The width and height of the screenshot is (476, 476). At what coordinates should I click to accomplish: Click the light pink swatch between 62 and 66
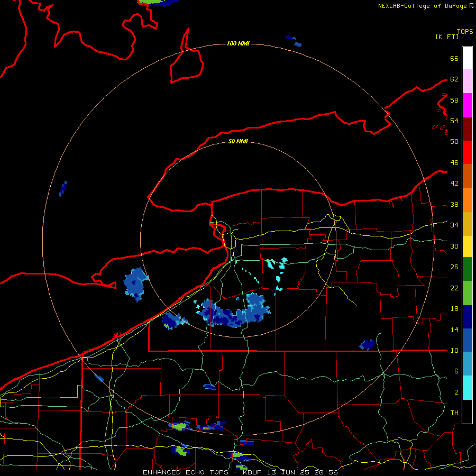point(467,81)
